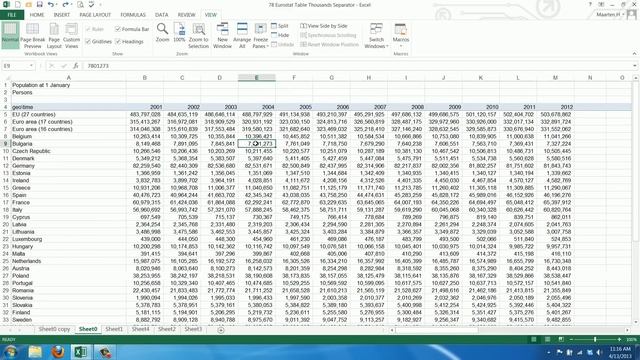This screenshot has height=360, width=640.
Task: Add a new sheet with plus icon
Action: pos(220,330)
